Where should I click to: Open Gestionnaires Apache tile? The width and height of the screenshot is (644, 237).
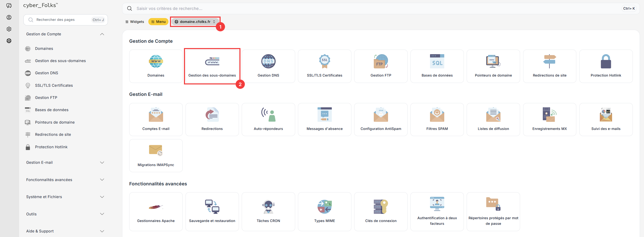point(156,212)
